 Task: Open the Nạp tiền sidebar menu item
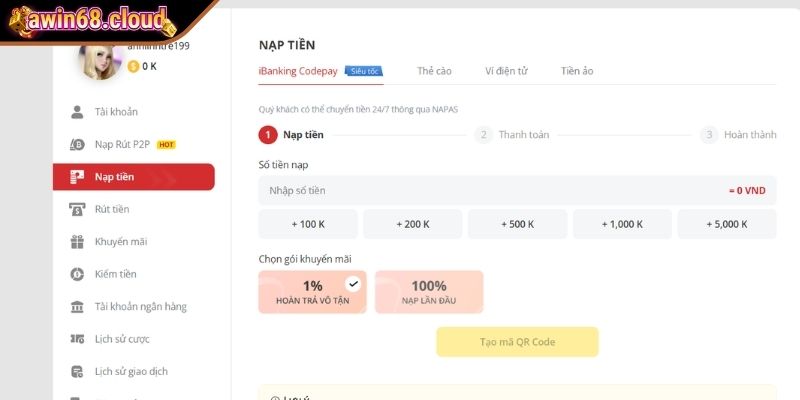pos(133,177)
